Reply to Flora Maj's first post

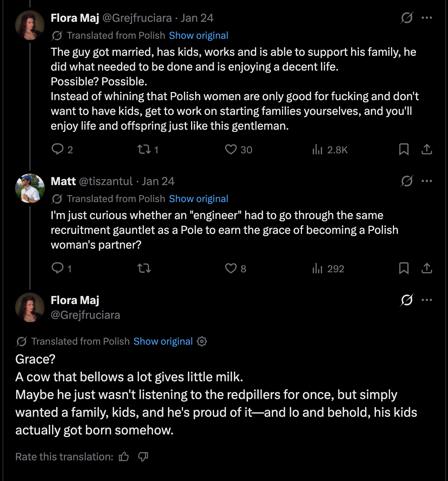pyautogui.click(x=58, y=149)
